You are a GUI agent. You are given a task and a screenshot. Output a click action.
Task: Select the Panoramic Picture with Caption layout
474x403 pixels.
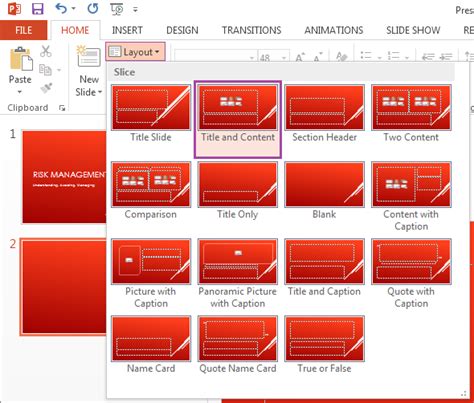pyautogui.click(x=238, y=274)
